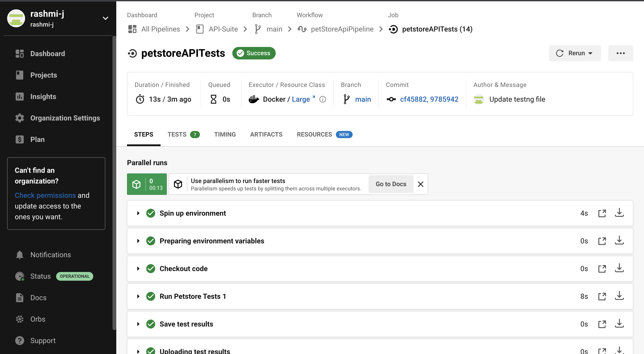Screen dimensions: 644x354
Task: Open Notifications in the sidebar
Action: pyautogui.click(x=51, y=255)
